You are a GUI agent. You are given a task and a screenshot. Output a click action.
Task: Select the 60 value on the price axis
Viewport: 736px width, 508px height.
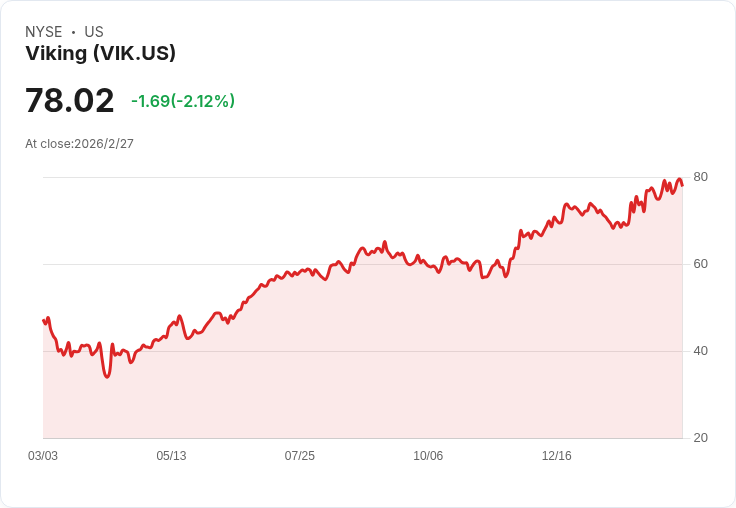(700, 264)
